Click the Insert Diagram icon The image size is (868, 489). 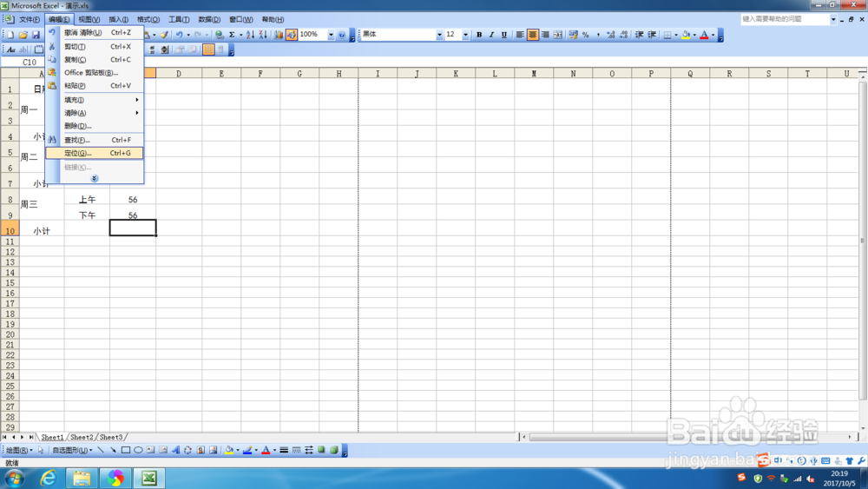coord(188,450)
